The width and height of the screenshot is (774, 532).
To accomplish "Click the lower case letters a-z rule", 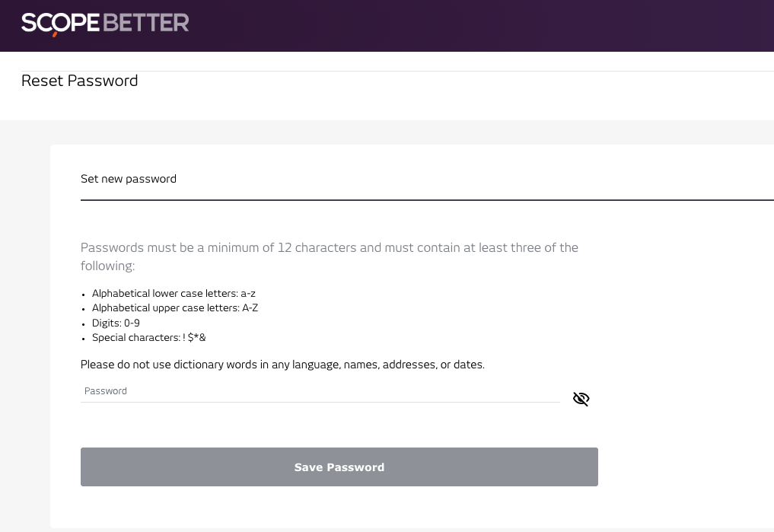I will [x=174, y=293].
